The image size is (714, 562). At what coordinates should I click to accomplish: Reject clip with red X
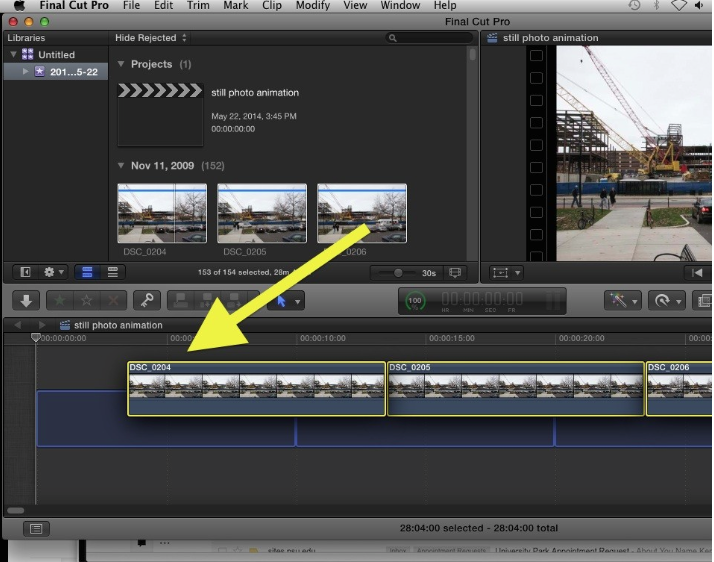(x=113, y=301)
